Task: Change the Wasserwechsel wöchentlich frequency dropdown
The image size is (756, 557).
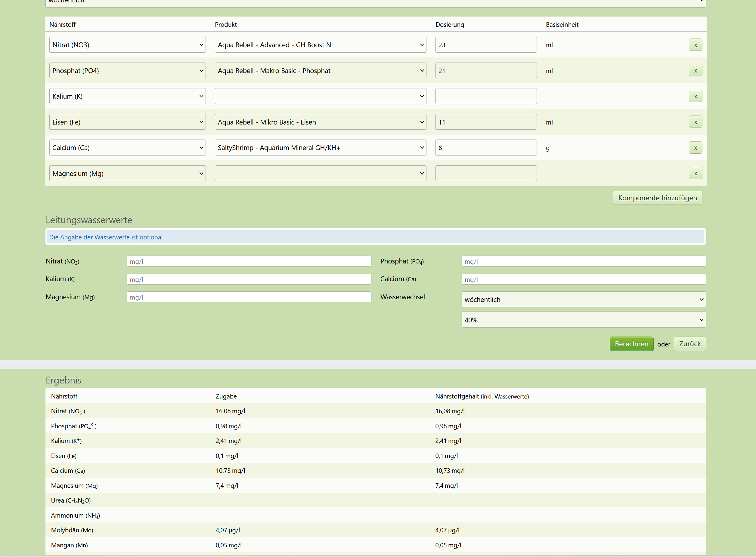Action: (x=583, y=300)
